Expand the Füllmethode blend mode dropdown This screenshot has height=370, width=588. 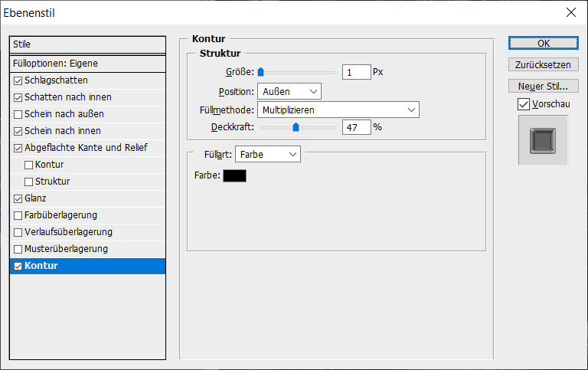click(338, 110)
